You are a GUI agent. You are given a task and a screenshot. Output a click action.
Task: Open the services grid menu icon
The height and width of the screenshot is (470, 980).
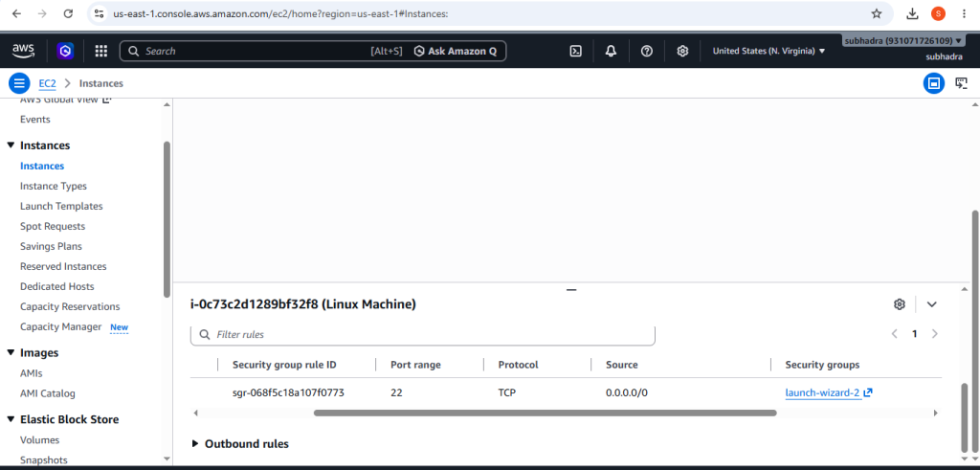point(101,51)
